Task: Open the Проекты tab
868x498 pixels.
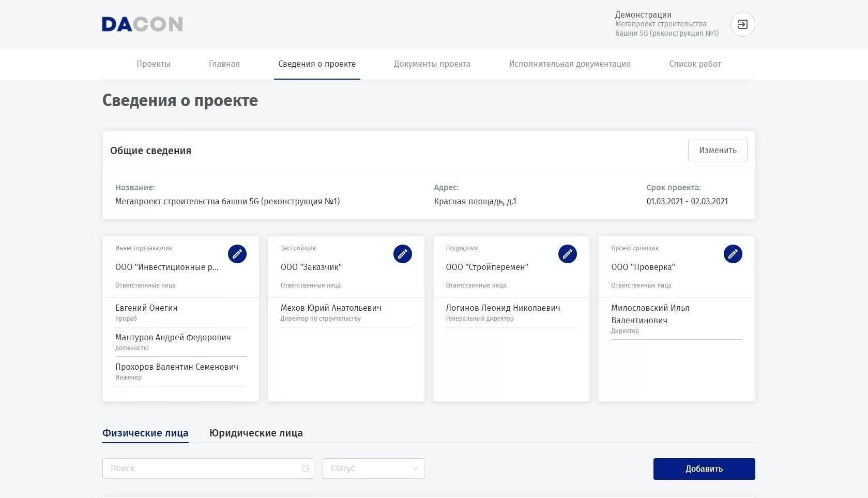Action: pos(154,64)
